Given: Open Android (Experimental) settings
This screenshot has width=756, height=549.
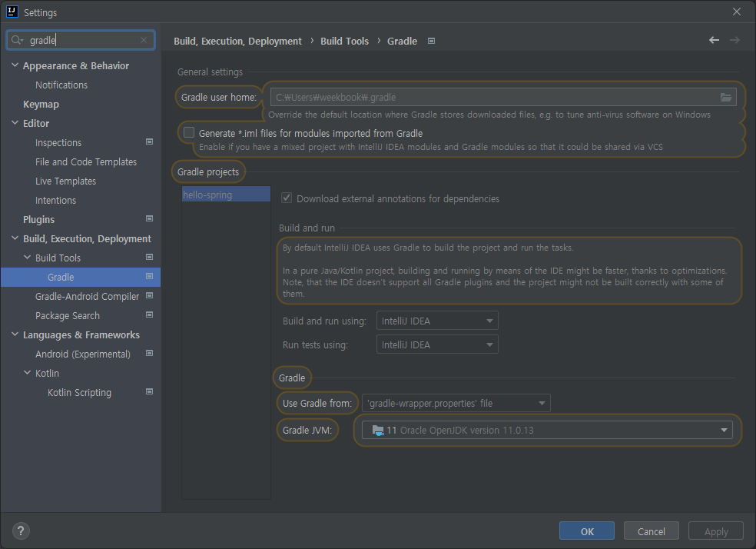Looking at the screenshot, I should pos(83,354).
